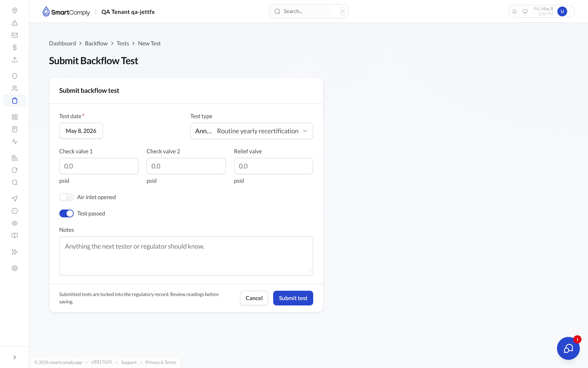Open the building sidebar icon

click(x=14, y=158)
